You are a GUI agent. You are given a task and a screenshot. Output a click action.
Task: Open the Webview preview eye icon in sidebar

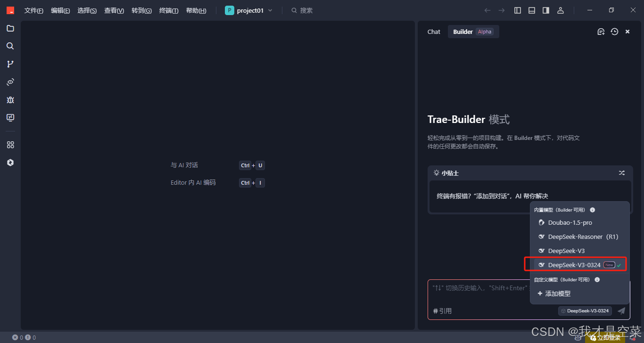pos(10,82)
